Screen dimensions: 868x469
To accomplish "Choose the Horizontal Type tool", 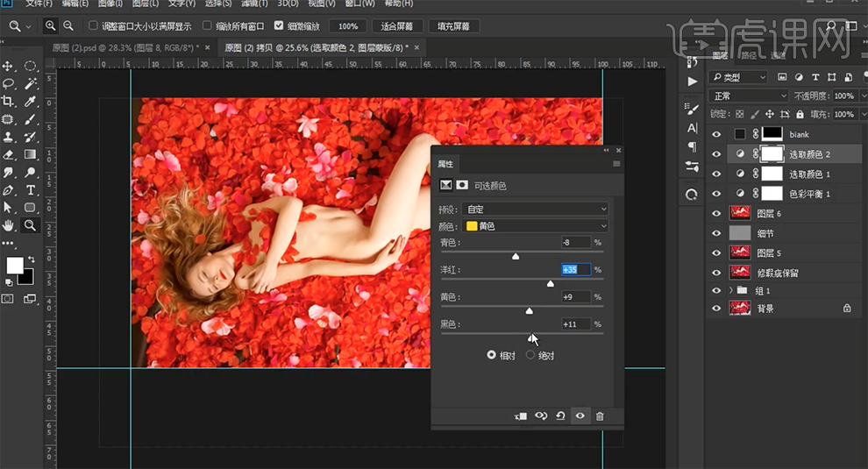I will coord(31,190).
